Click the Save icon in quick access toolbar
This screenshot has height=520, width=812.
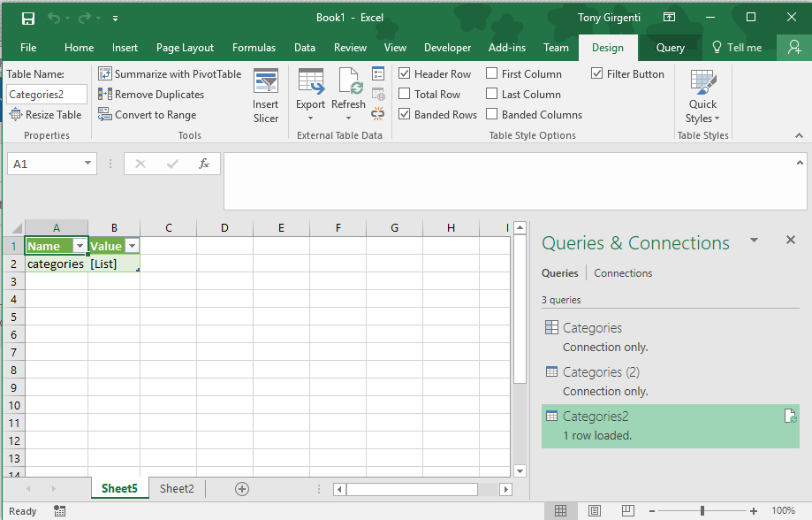click(x=28, y=19)
